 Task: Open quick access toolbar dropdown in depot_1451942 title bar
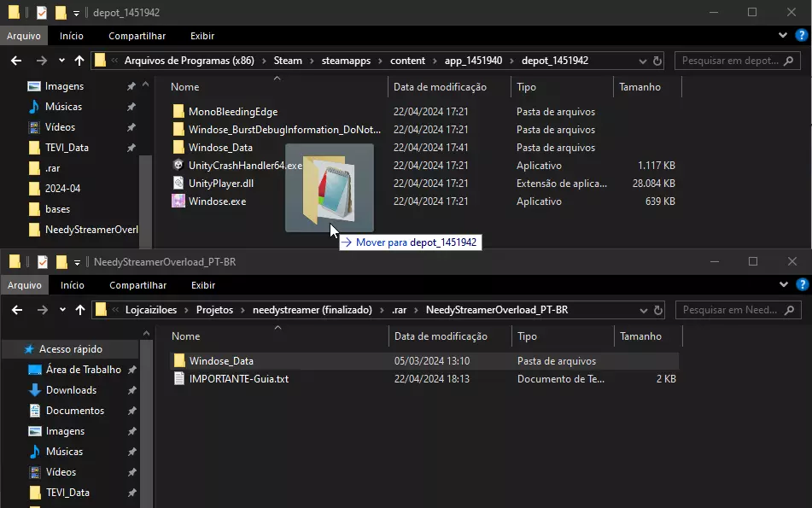tap(76, 14)
